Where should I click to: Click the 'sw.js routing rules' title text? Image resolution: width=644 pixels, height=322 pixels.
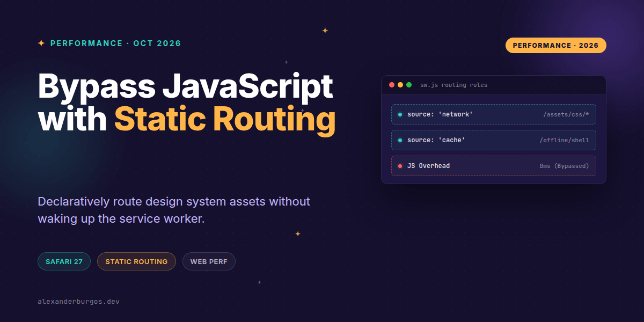[454, 85]
